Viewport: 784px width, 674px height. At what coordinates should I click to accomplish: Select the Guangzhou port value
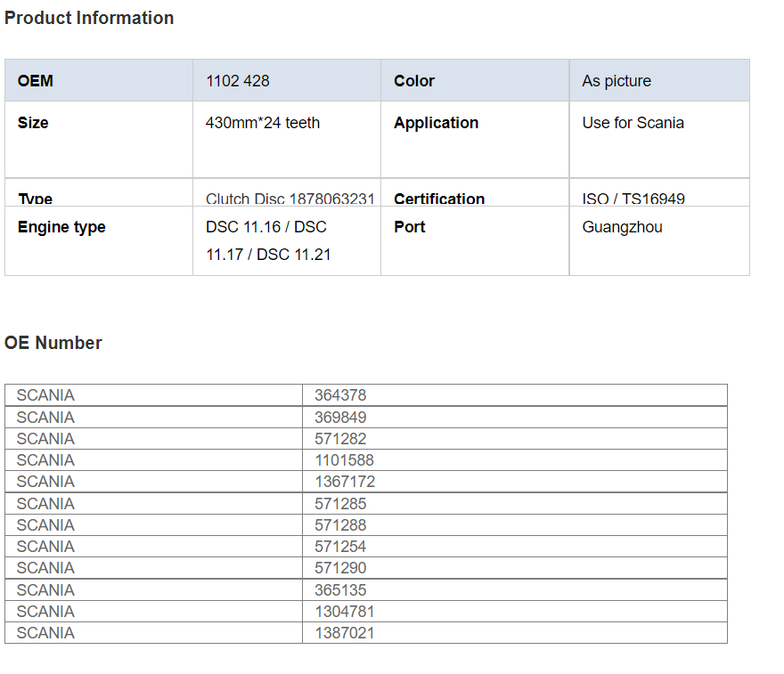[x=622, y=227]
